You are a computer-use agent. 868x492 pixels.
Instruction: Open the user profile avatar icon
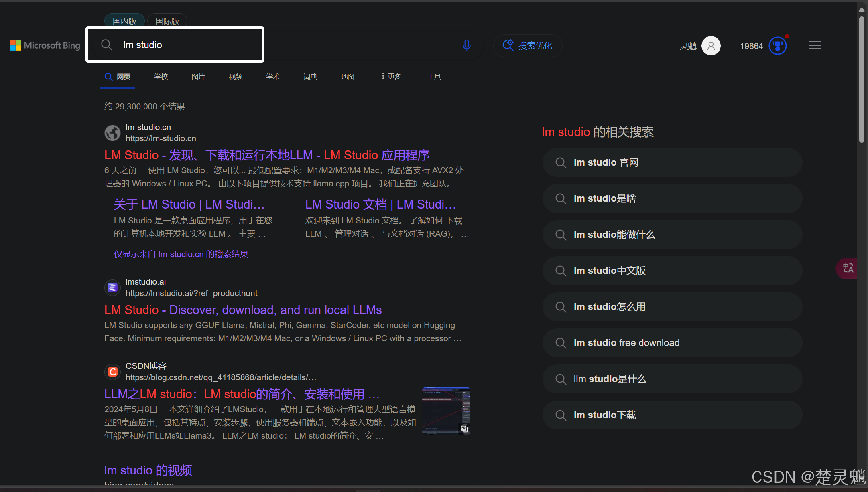[711, 46]
